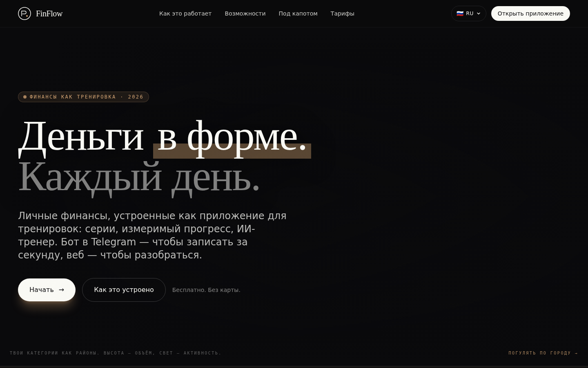The width and height of the screenshot is (588, 368).
Task: Select 'Под капотом' navigation link
Action: (298, 13)
